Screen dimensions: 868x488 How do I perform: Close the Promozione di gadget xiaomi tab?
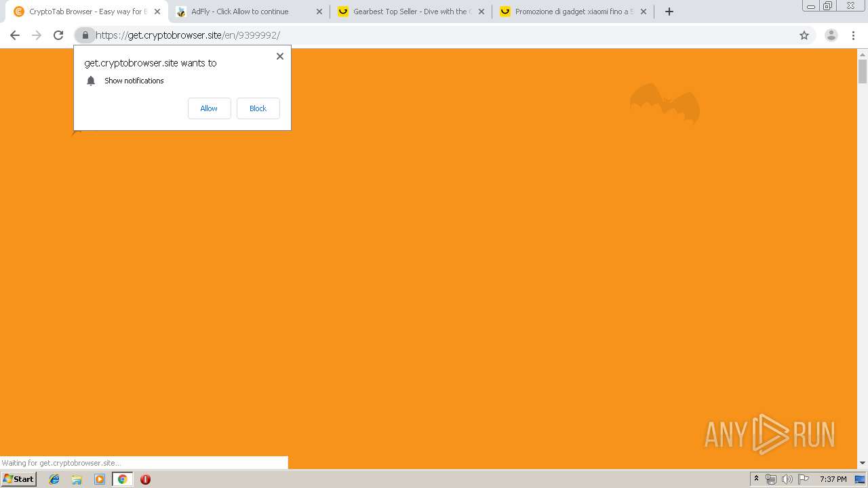click(x=644, y=12)
